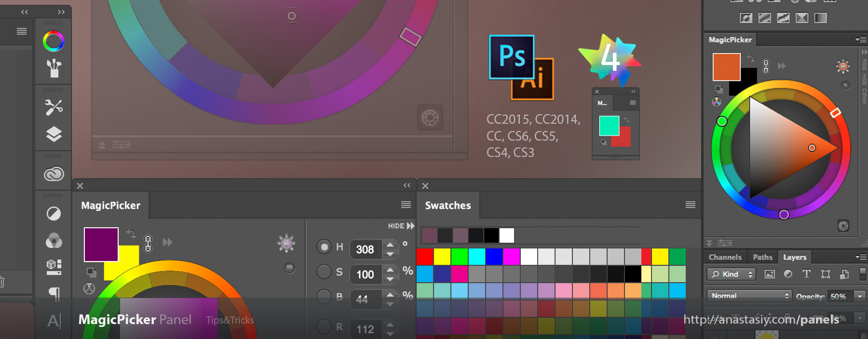Screen dimensions: 868x339
Task: Select the Swatches tab
Action: [x=448, y=206]
